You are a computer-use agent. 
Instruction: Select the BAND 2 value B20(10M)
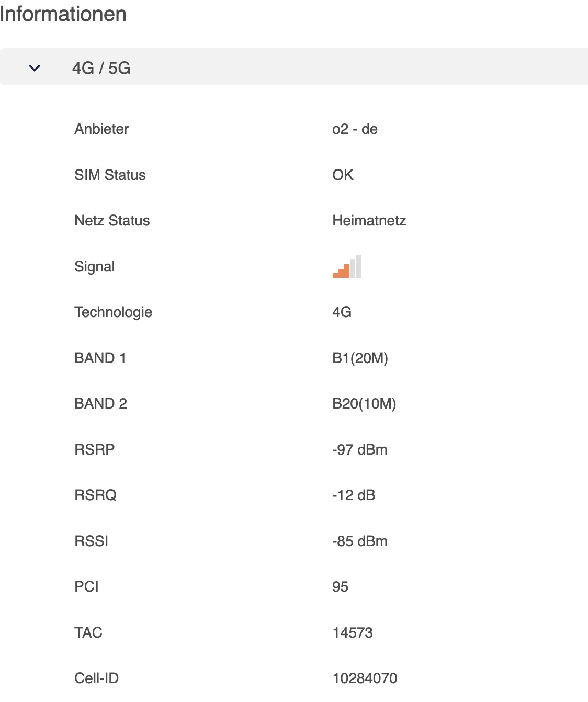(x=364, y=404)
